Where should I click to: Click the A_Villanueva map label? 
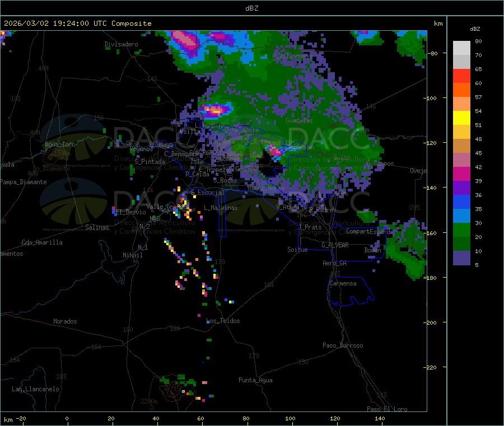[x=292, y=56]
